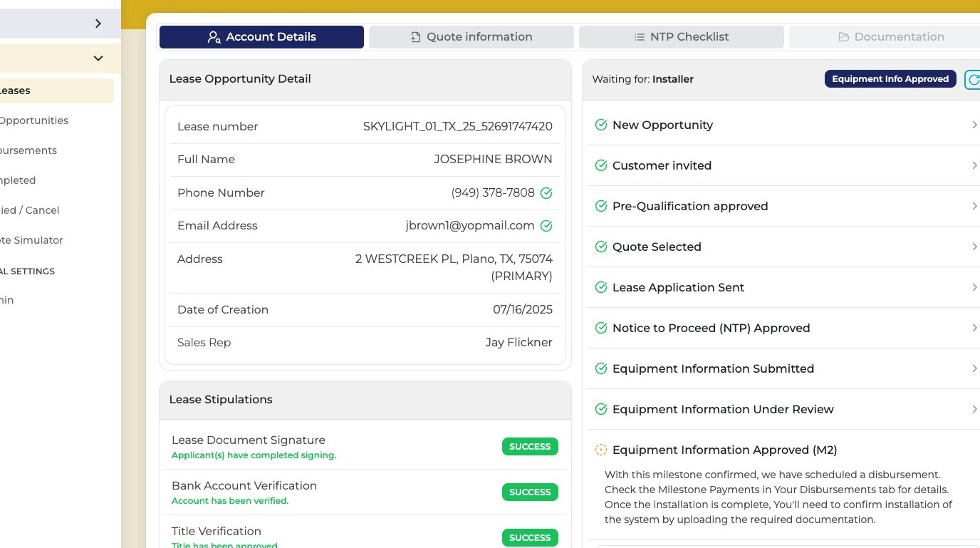This screenshot has width=980, height=548.
Task: Click the Lease Opportunity Detail heading
Action: click(x=240, y=79)
